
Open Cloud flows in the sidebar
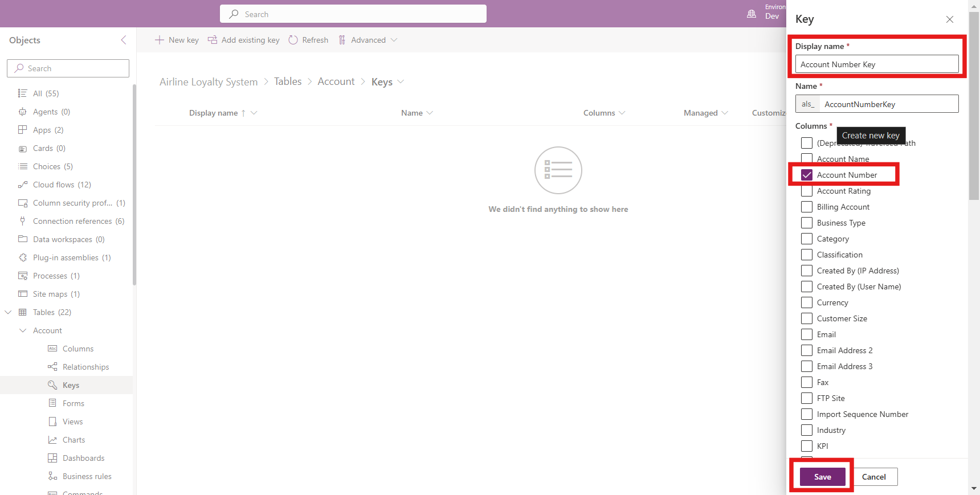click(x=62, y=185)
